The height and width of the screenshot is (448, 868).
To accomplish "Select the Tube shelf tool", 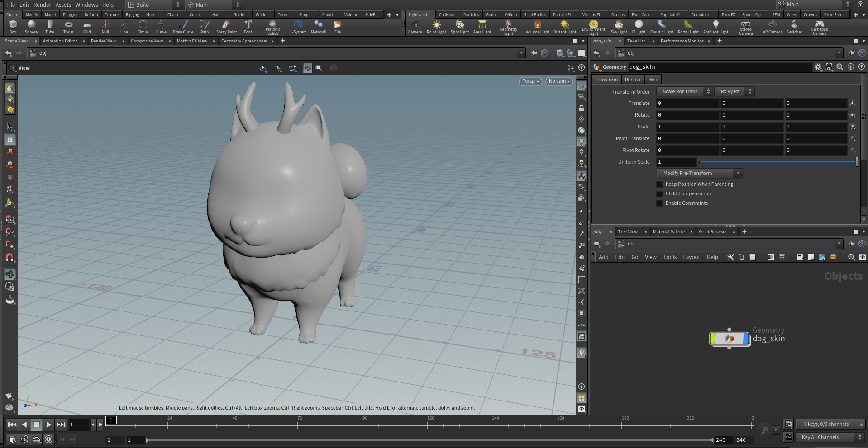I will (50, 27).
